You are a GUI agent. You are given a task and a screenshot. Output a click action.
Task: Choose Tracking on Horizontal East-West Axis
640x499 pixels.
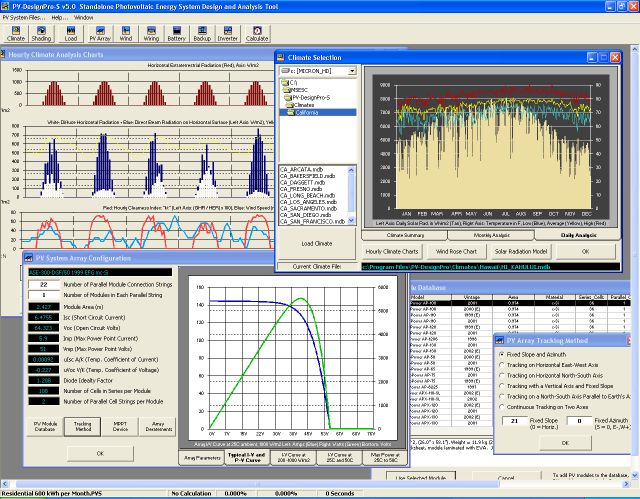[x=501, y=366]
